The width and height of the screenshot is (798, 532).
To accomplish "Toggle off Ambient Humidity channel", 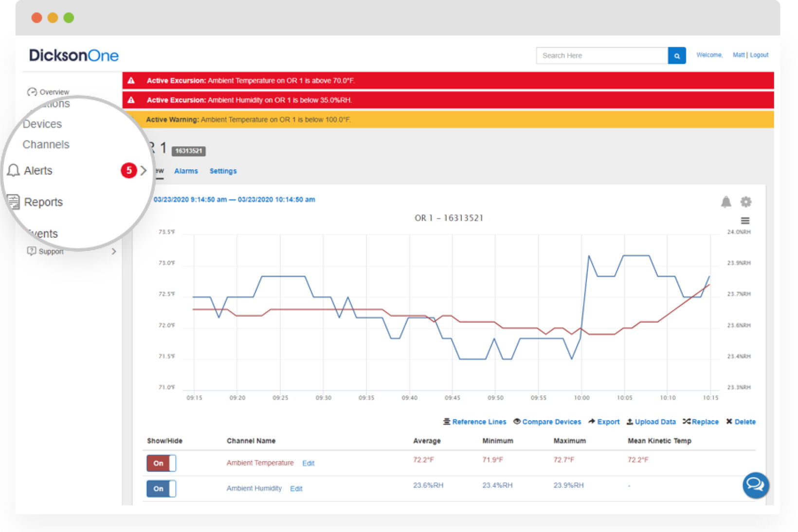I will (x=161, y=489).
